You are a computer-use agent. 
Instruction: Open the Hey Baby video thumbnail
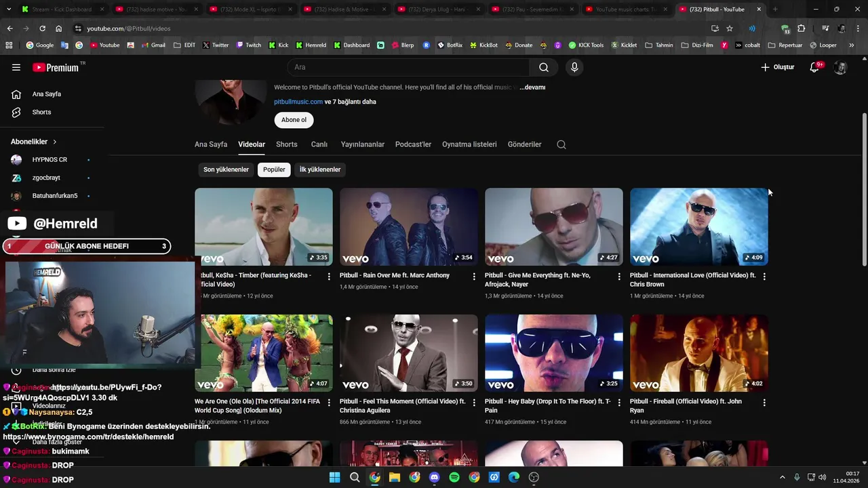pos(554,352)
